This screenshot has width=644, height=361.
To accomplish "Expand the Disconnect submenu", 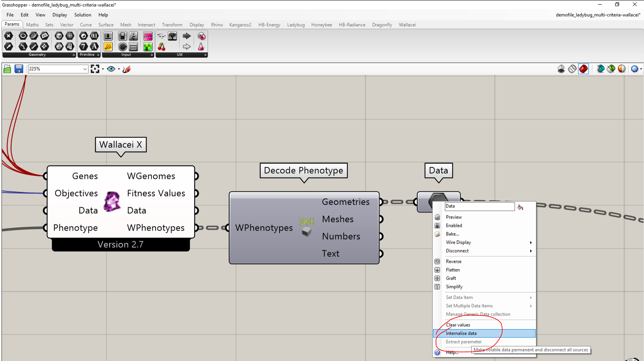I will [457, 251].
